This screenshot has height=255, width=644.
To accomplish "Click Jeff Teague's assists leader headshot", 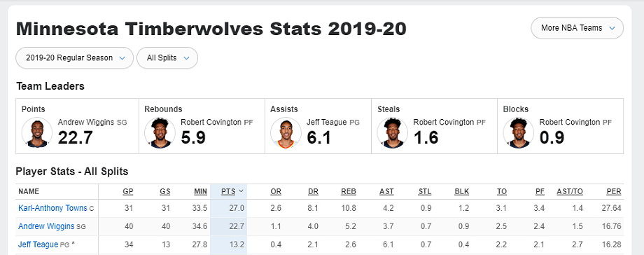I will click(286, 132).
